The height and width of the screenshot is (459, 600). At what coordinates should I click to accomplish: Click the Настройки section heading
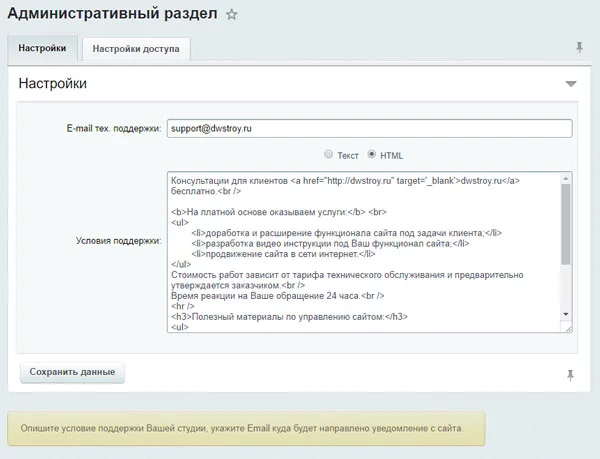[52, 84]
